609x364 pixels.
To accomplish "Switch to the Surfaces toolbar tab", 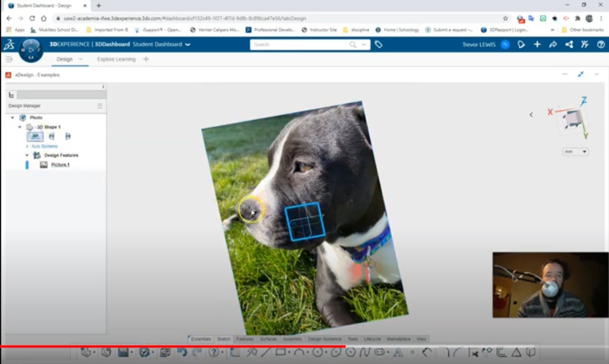I will pyautogui.click(x=268, y=339).
